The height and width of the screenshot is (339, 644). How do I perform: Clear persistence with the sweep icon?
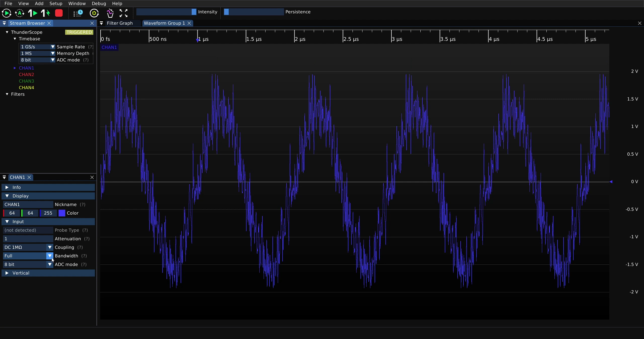point(110,13)
